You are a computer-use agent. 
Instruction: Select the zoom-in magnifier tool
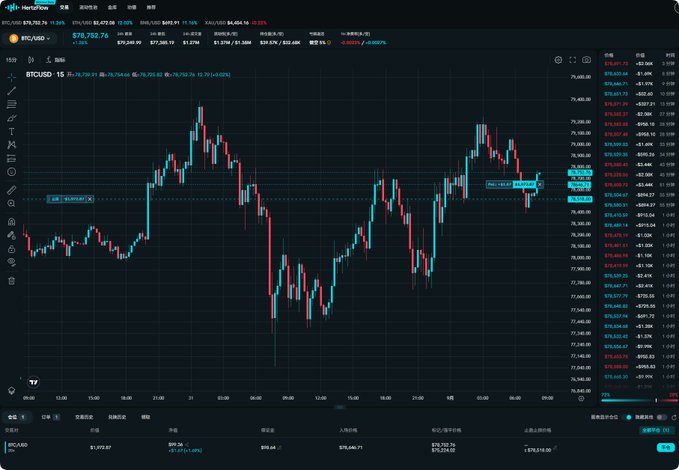pyautogui.click(x=12, y=204)
